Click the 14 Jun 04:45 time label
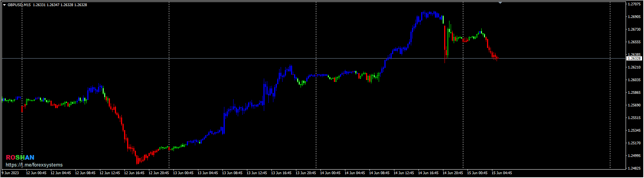The height and width of the screenshot is (178, 644). pyautogui.click(x=355, y=173)
